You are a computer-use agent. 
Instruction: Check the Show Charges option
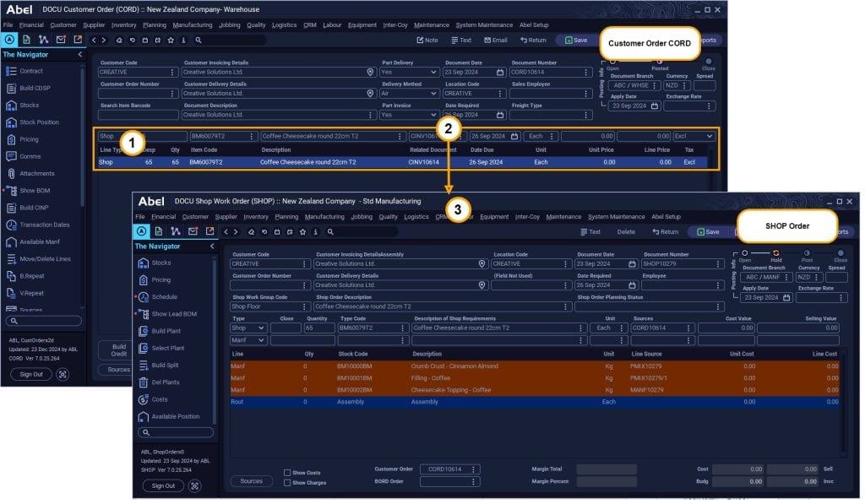tap(287, 482)
